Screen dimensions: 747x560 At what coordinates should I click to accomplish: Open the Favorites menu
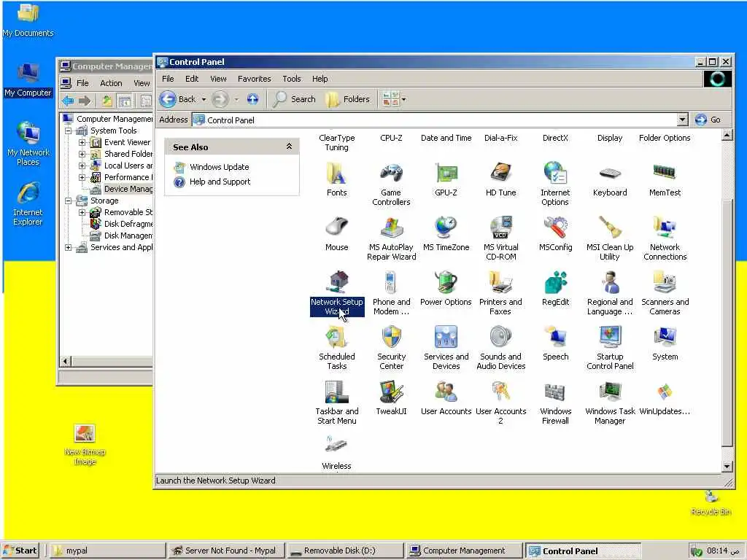(254, 79)
